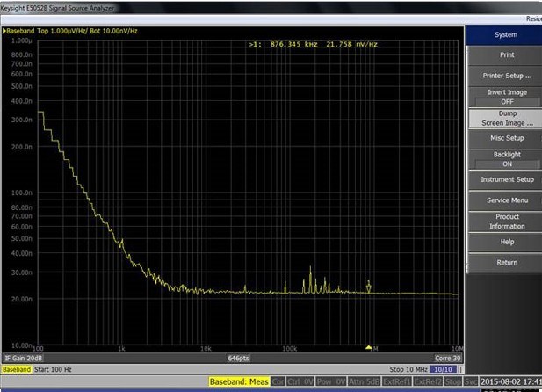Image resolution: width=542 pixels, height=392 pixels.
Task: Click Stop 10 MHz value
Action: point(408,369)
